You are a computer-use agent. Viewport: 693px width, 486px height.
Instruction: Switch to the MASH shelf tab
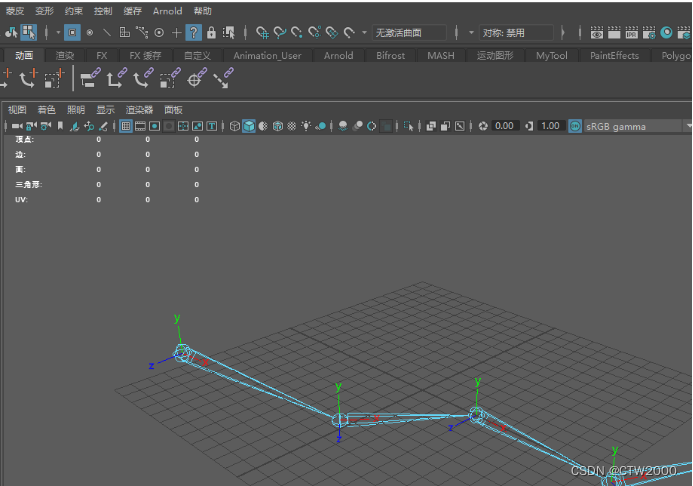441,56
